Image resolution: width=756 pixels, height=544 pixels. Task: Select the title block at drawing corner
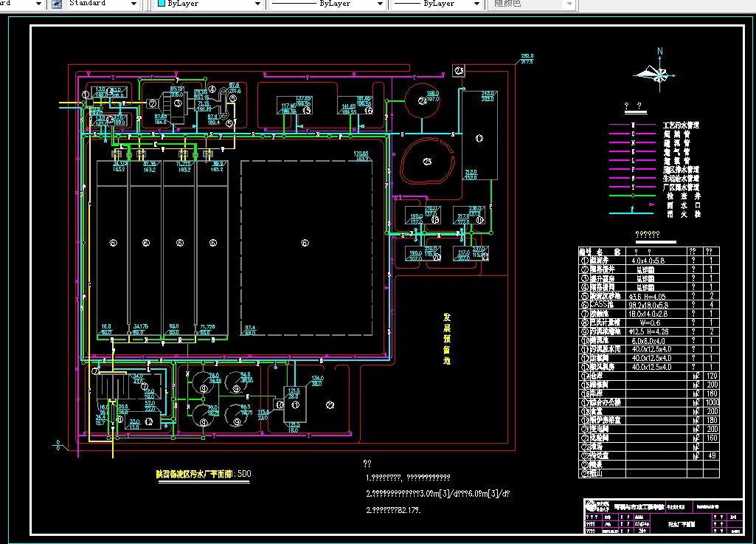663,516
